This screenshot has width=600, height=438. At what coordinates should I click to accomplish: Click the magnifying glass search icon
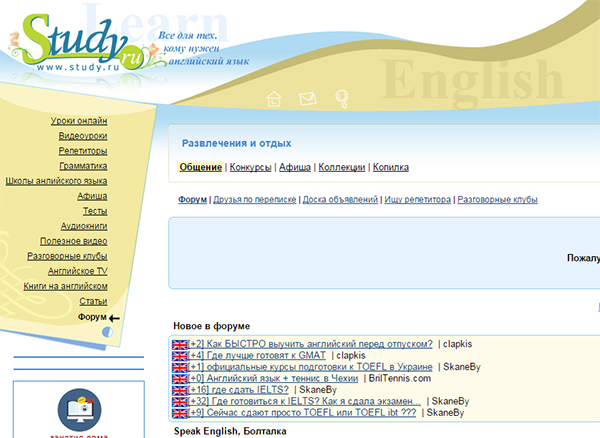click(340, 97)
